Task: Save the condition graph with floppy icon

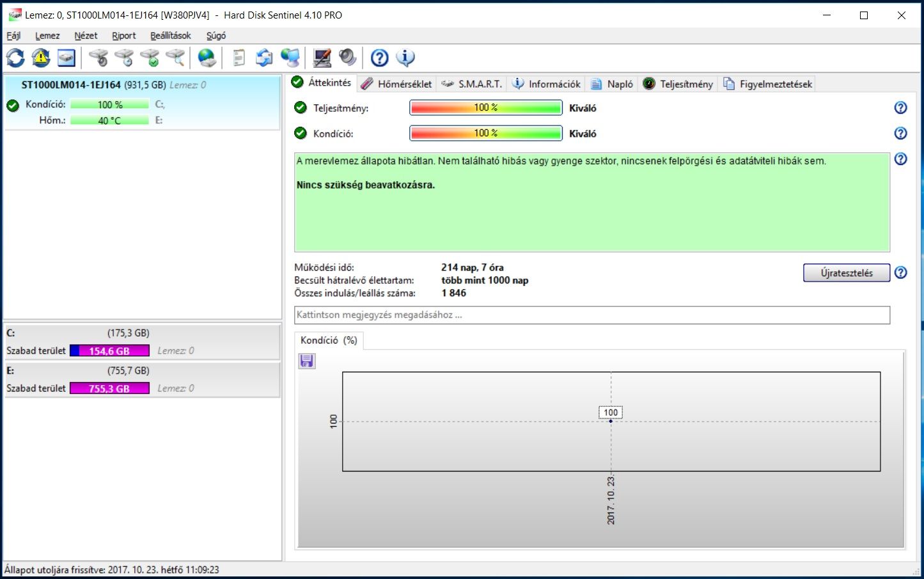Action: [307, 361]
